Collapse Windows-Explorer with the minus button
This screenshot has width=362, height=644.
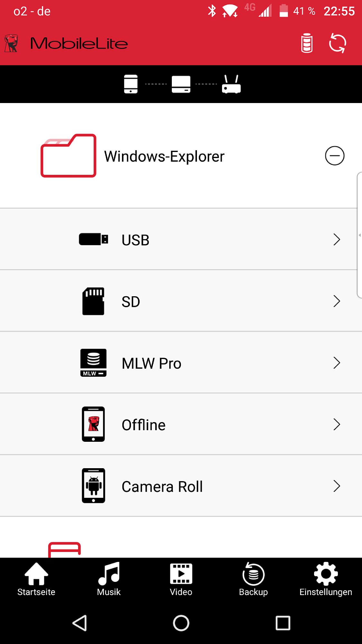coord(335,156)
